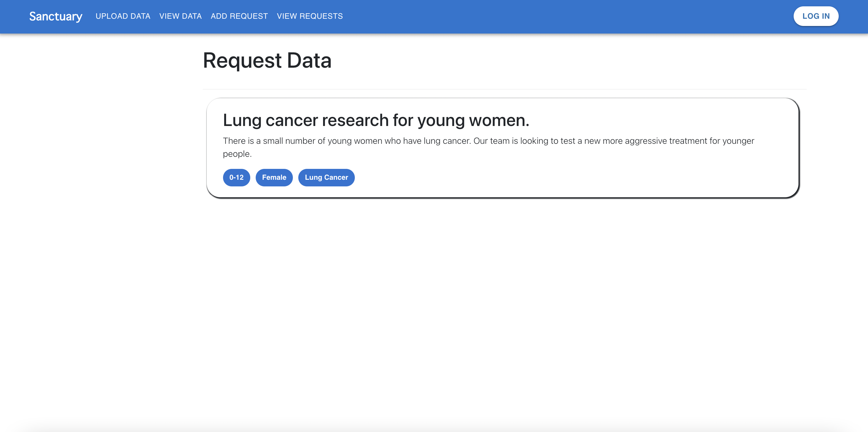Image resolution: width=868 pixels, height=432 pixels.
Task: Click the word 'people.' in the description
Action: [x=237, y=154]
